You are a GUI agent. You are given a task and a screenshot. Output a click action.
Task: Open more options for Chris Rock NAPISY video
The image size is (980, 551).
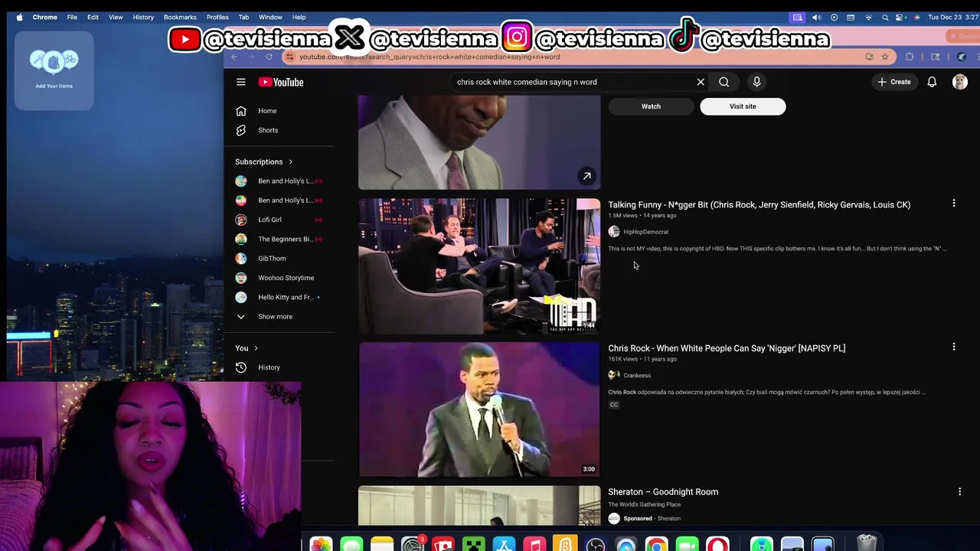click(x=954, y=347)
